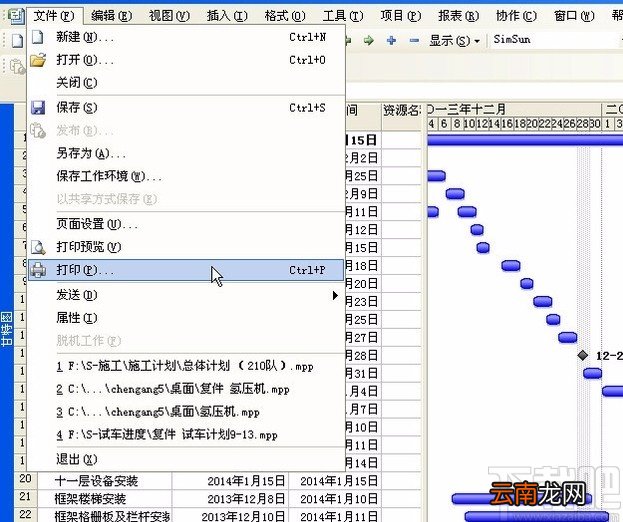Open the 编辑(E) Edit menu
The width and height of the screenshot is (623, 522).
pyautogui.click(x=111, y=16)
